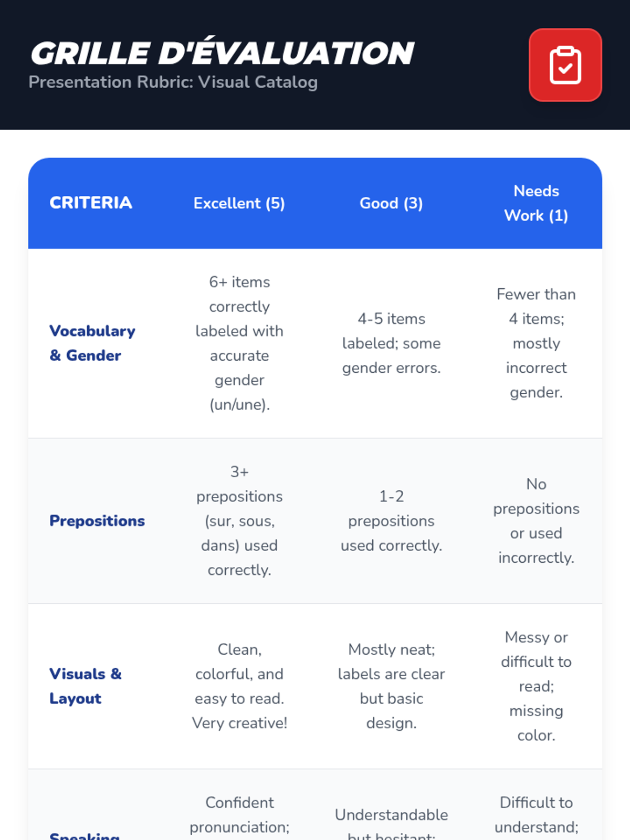The width and height of the screenshot is (630, 840).
Task: Select the Needs Work (1) column header
Action: [x=536, y=203]
